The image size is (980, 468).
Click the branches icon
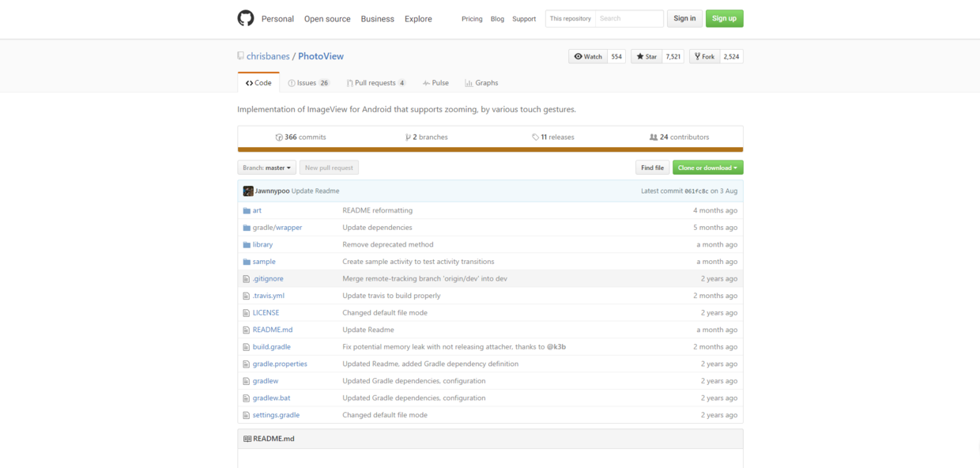(x=408, y=138)
